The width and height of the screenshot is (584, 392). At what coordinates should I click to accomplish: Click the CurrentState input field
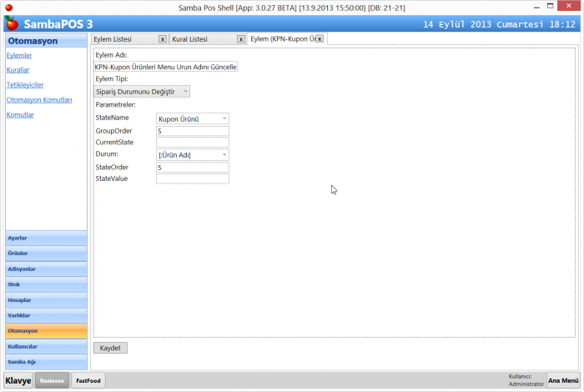pos(192,143)
